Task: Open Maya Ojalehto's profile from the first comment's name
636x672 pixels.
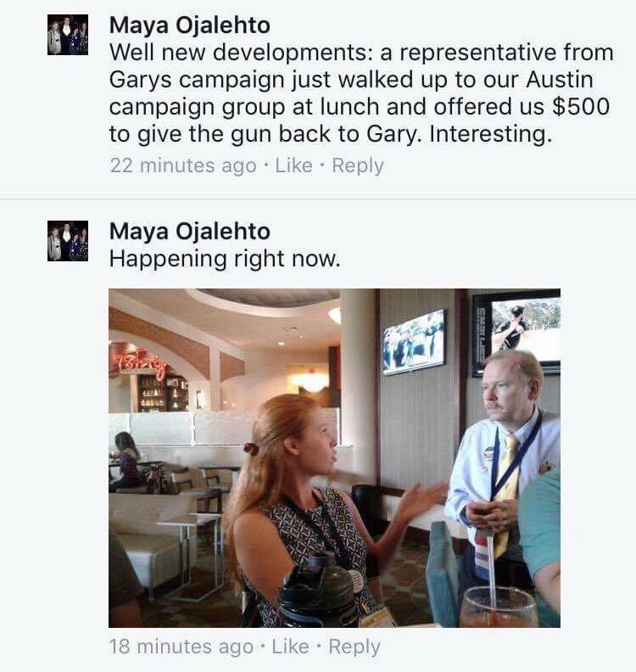Action: click(190, 25)
